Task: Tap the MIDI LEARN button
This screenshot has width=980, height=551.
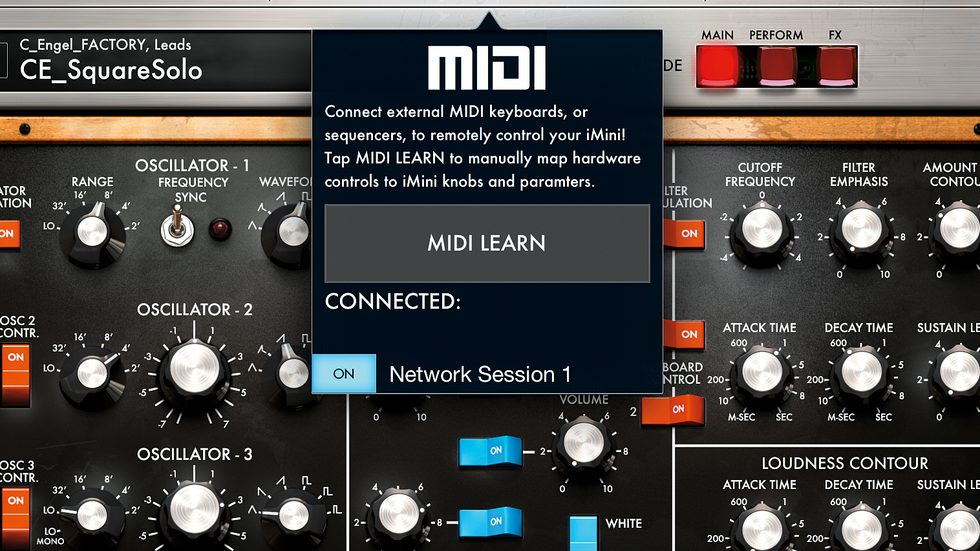Action: pos(487,244)
